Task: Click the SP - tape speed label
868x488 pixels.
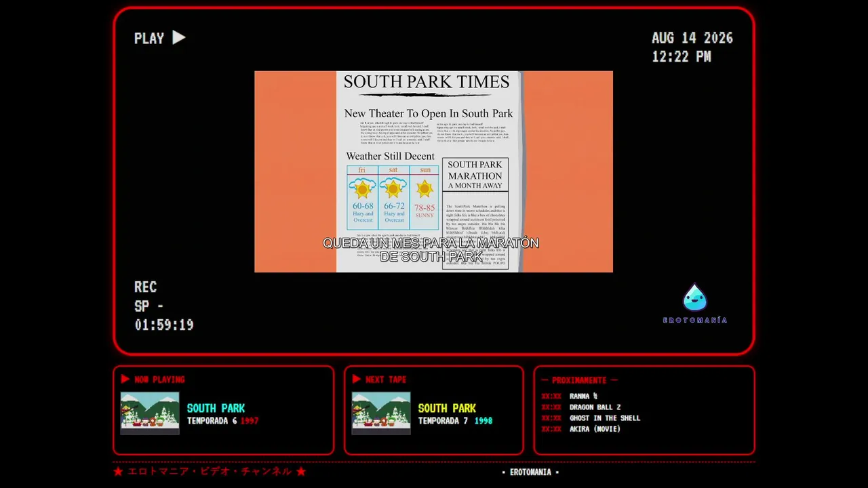Action: click(x=149, y=306)
